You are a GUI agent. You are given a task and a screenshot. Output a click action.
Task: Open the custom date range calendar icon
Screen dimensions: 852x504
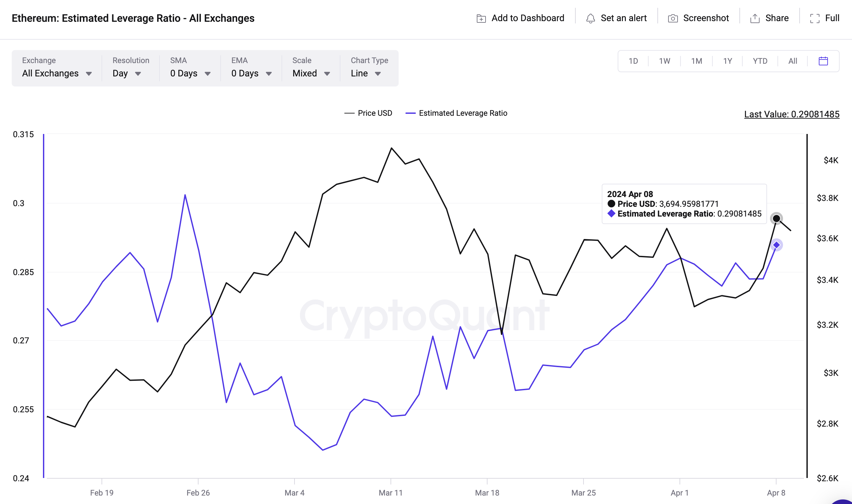tap(823, 61)
